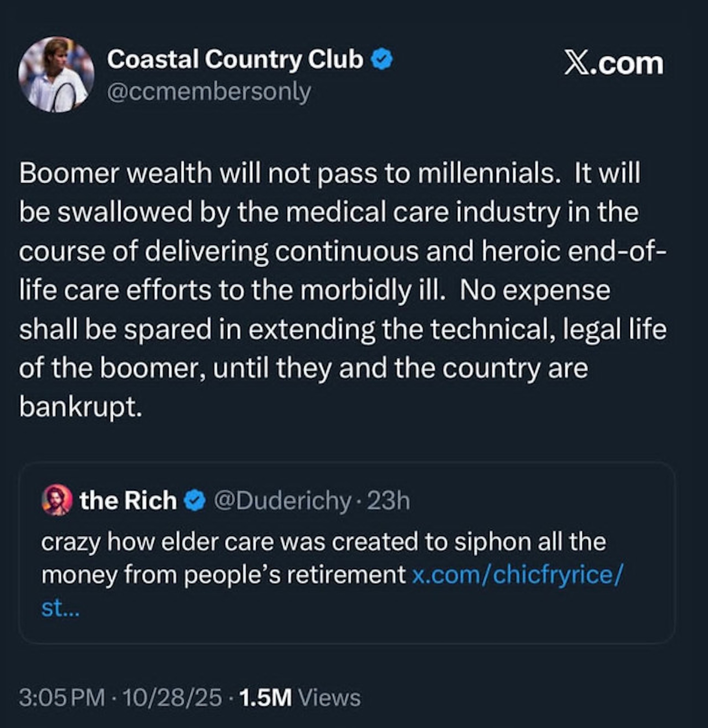Click the 23h quoted post timestamp
The height and width of the screenshot is (728, 708).
(389, 501)
